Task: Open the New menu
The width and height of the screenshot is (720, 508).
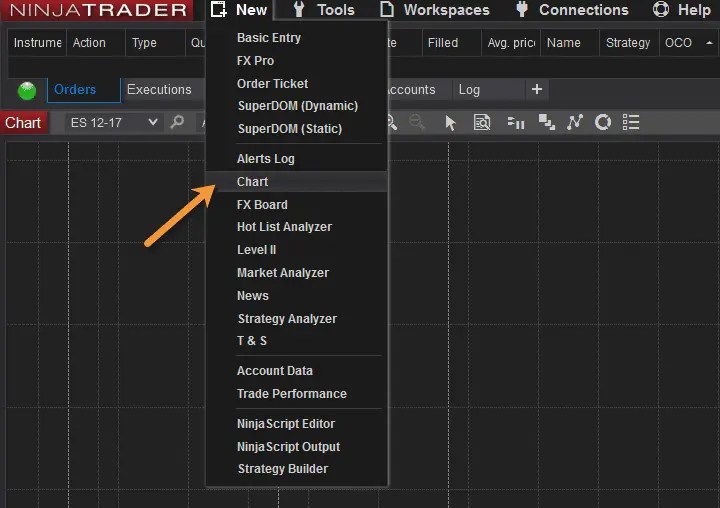Action: [x=239, y=10]
